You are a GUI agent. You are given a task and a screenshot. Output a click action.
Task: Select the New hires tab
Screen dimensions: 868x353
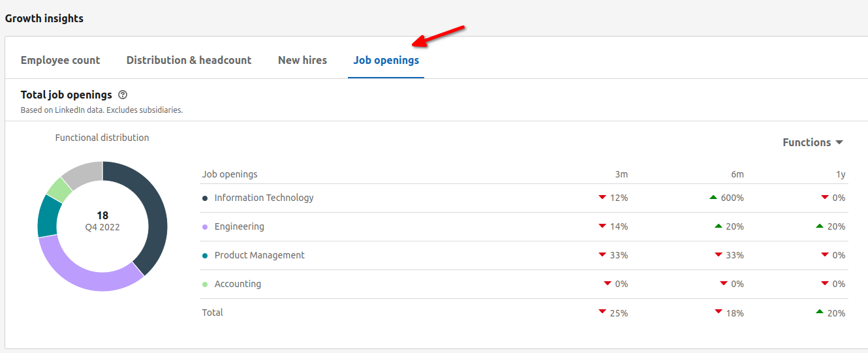point(302,60)
